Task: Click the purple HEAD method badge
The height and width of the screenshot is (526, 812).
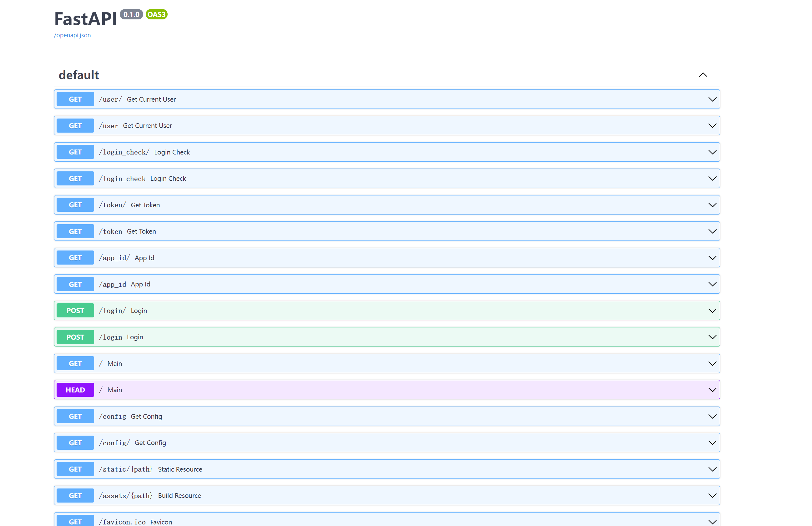Action: [x=75, y=390]
